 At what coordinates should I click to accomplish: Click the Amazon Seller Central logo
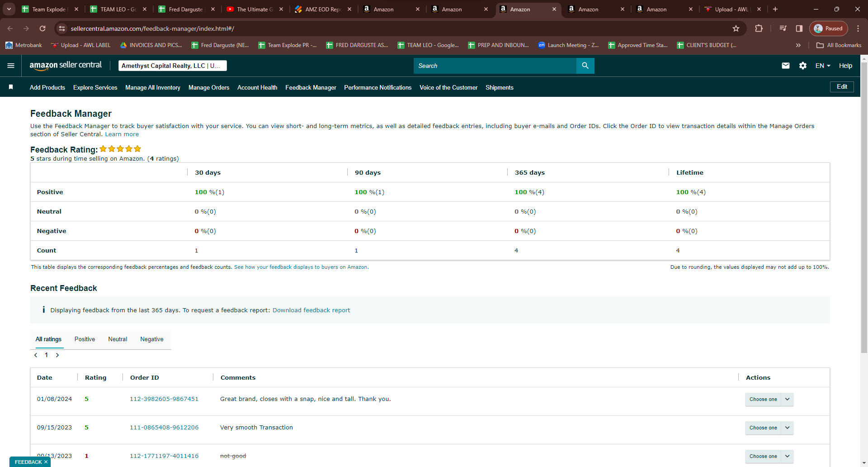click(x=66, y=66)
